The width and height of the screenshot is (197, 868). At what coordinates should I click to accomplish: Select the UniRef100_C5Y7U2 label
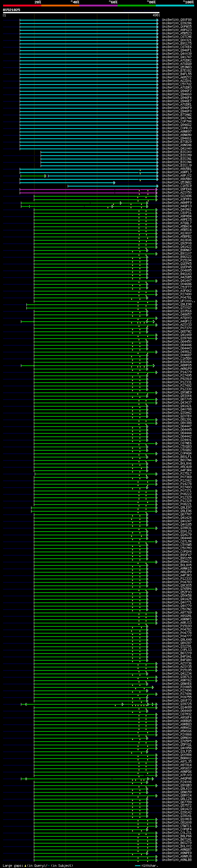tap(176, 84)
